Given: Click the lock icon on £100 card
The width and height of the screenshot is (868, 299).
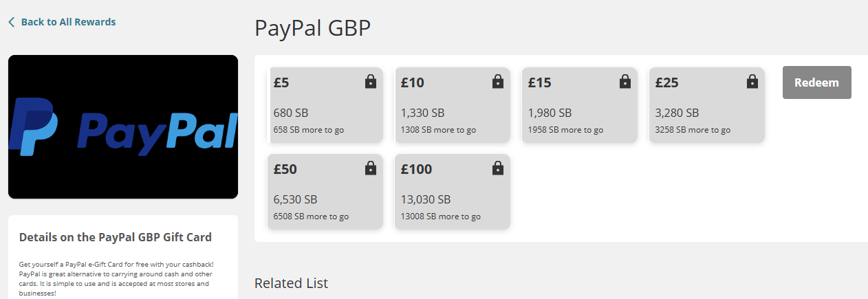Looking at the screenshot, I should point(498,168).
